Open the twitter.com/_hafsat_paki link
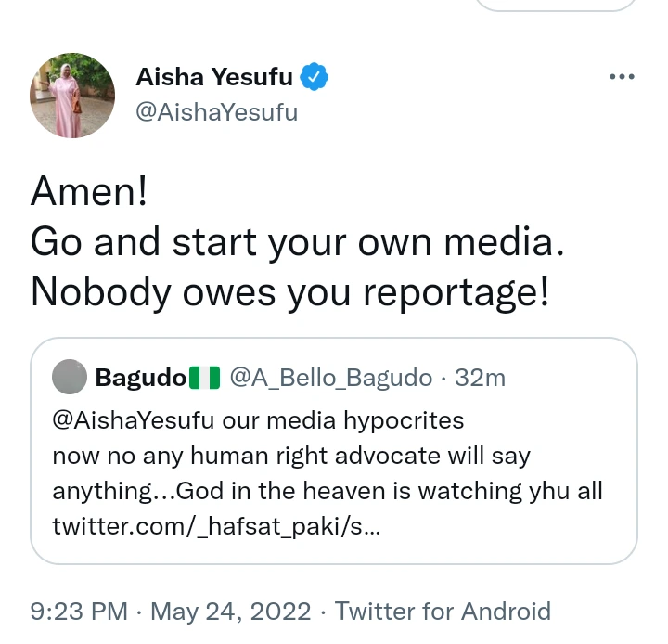 click(x=215, y=525)
